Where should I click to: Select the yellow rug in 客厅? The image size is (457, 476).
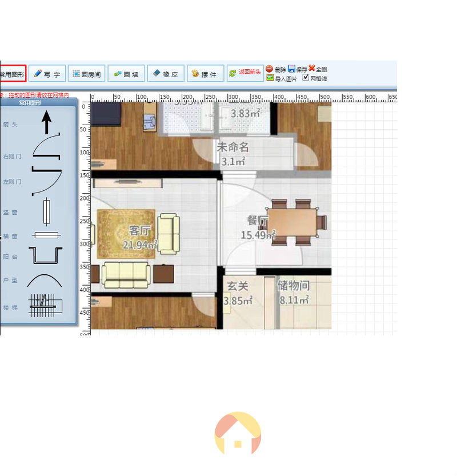click(126, 234)
